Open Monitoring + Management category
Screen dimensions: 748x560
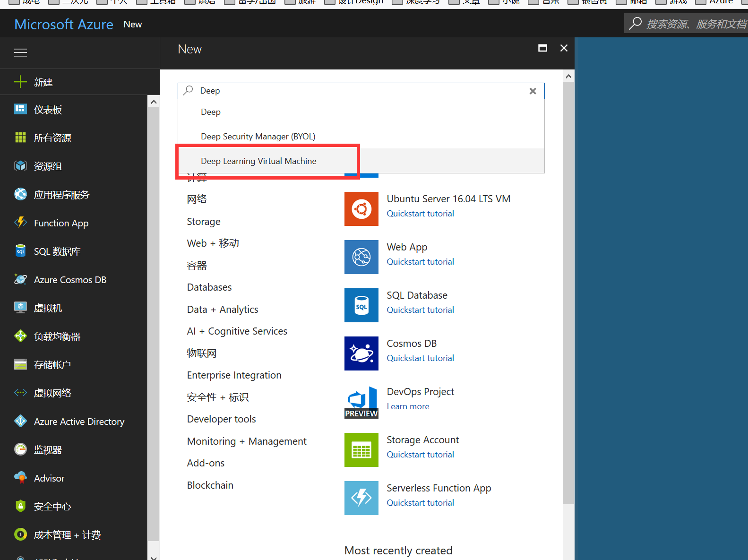247,441
